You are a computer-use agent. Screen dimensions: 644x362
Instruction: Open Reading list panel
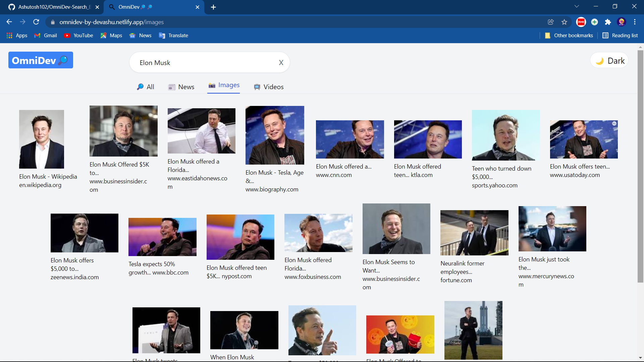[620, 36]
